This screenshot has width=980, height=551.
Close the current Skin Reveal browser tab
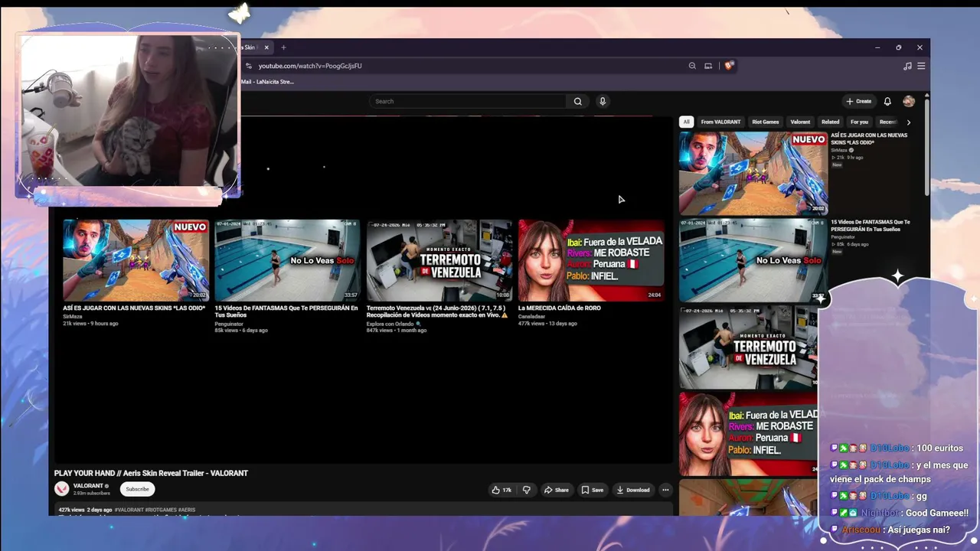(x=266, y=47)
